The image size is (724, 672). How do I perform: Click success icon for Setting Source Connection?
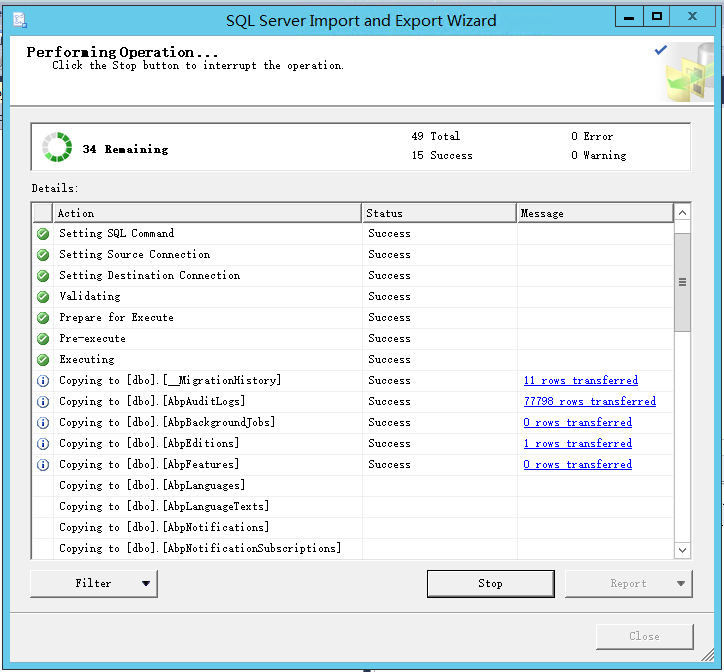tap(43, 254)
